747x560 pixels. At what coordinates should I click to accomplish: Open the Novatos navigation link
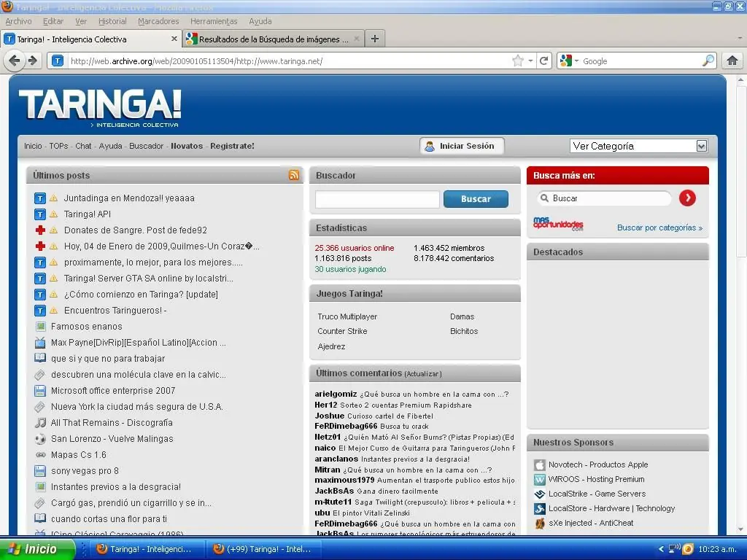[187, 146]
